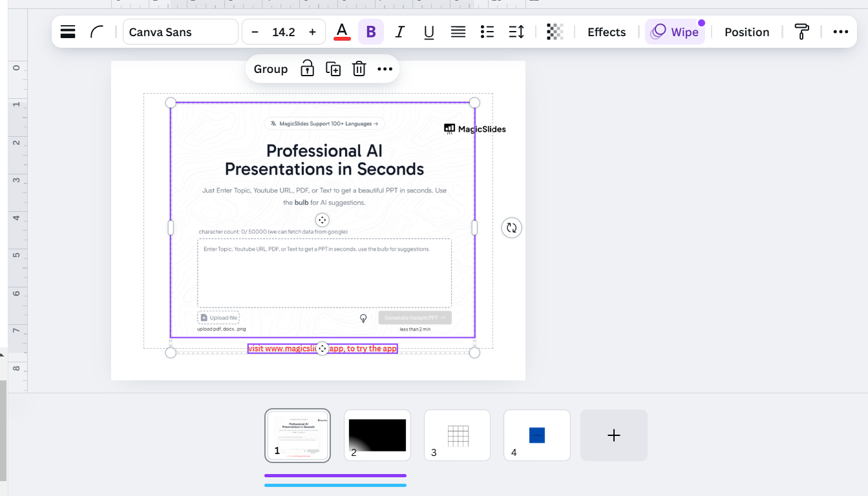Click the Wipe animation button
Image resolution: width=868 pixels, height=496 pixels.
click(675, 32)
